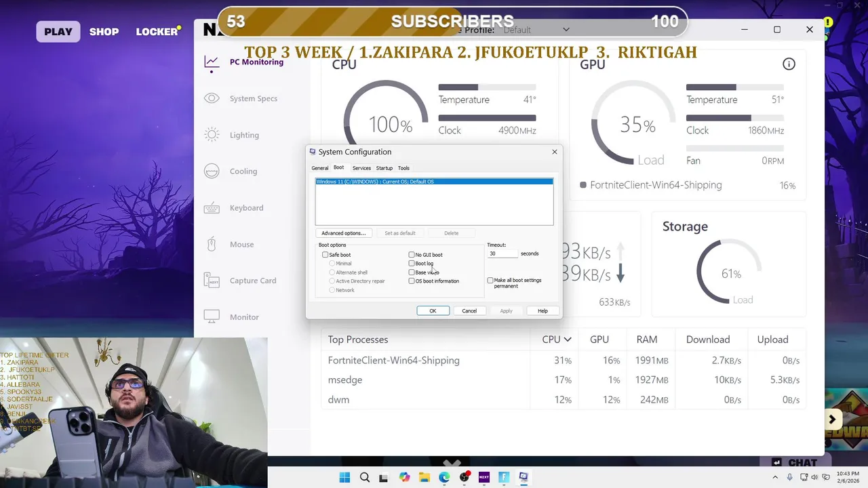Click the GPU info circle icon
This screenshot has width=868, height=488.
pos(789,64)
